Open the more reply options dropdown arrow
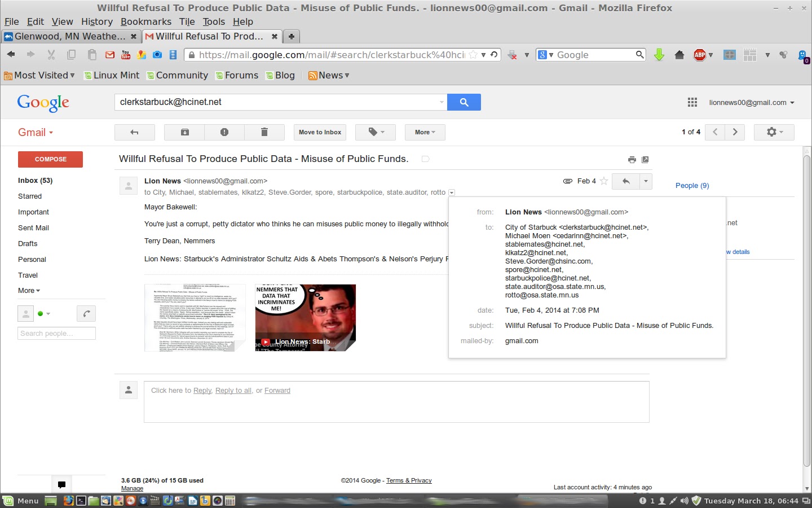The height and width of the screenshot is (508, 812). [646, 181]
